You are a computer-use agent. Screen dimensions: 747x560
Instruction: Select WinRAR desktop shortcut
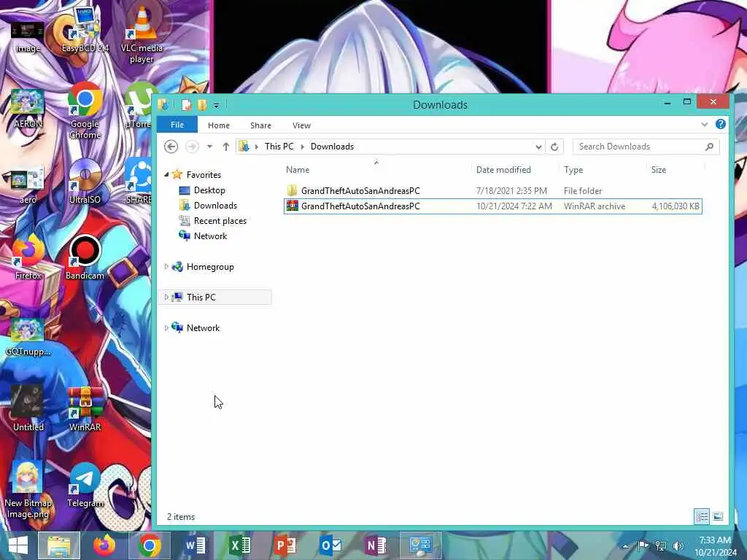pyautogui.click(x=85, y=410)
